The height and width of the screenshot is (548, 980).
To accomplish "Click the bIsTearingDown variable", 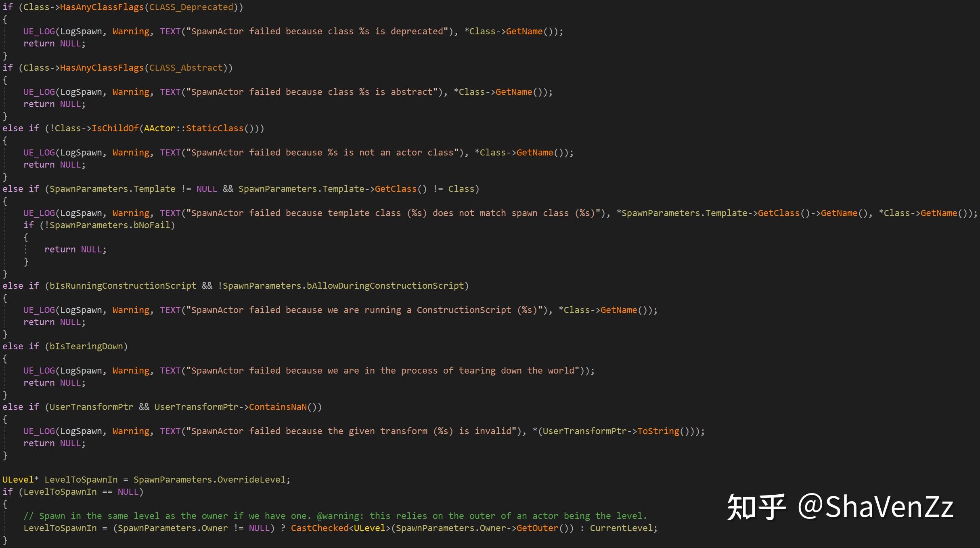I will (86, 346).
